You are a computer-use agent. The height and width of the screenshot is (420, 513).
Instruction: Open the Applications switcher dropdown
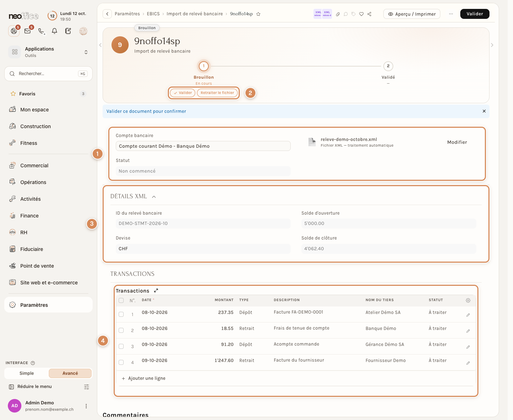click(48, 52)
